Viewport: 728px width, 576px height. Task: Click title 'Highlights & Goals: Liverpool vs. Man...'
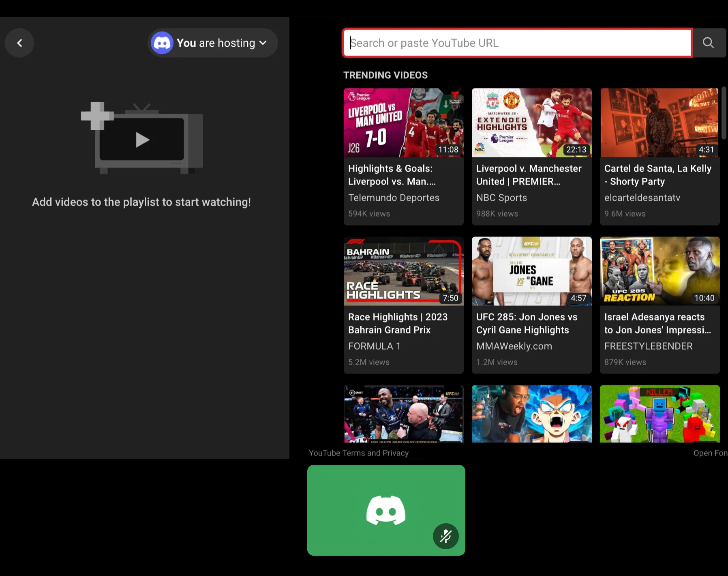pyautogui.click(x=392, y=175)
